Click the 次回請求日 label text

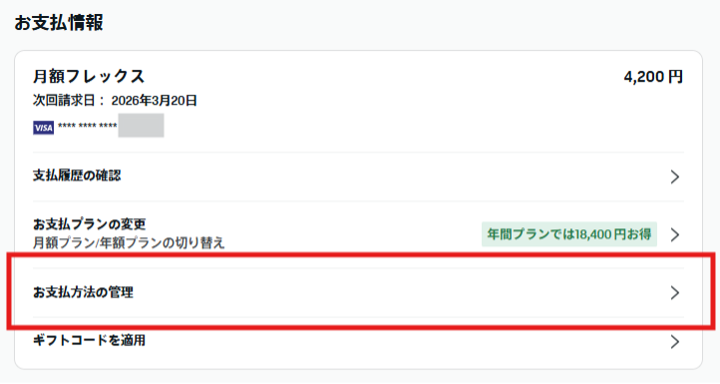click(65, 101)
